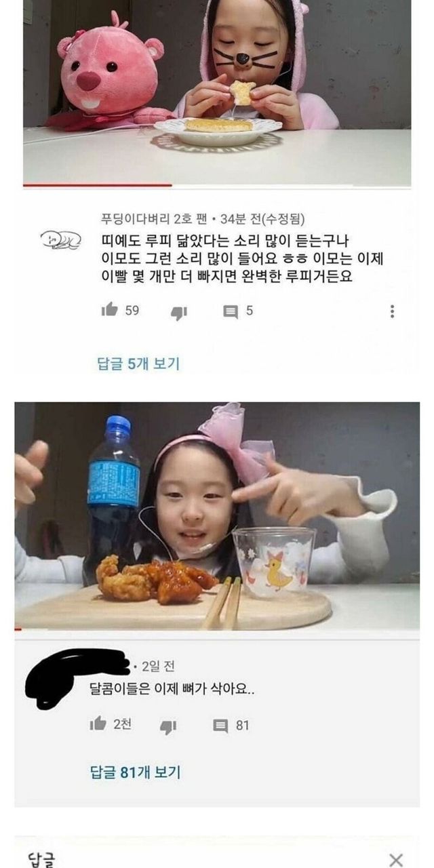Dislike the 루피 comment by 푸딩이다벼리
The width and height of the screenshot is (434, 868).
(x=178, y=313)
